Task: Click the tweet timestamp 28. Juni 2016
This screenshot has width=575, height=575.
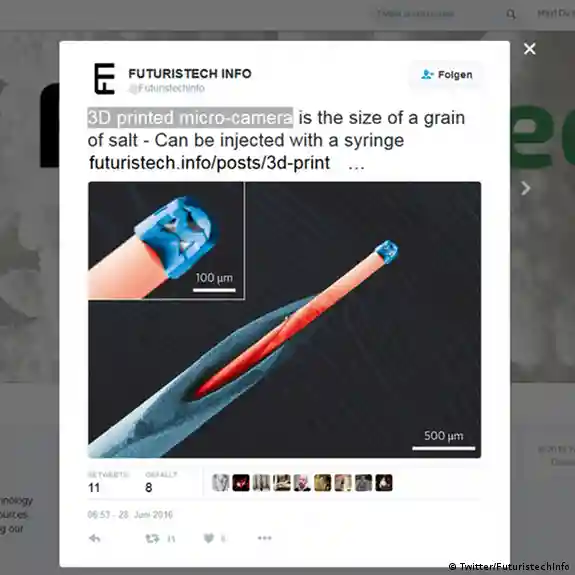Action: pyautogui.click(x=130, y=515)
